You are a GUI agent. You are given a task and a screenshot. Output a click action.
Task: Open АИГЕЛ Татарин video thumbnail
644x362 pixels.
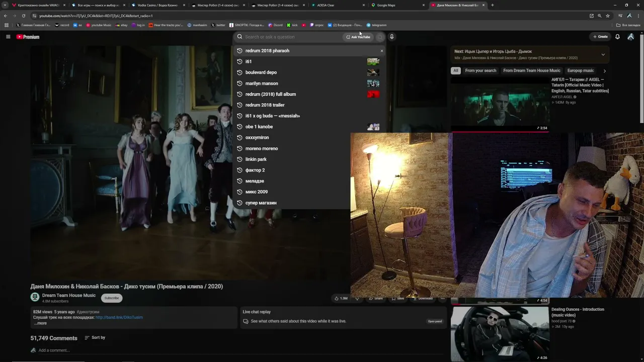coord(500,104)
